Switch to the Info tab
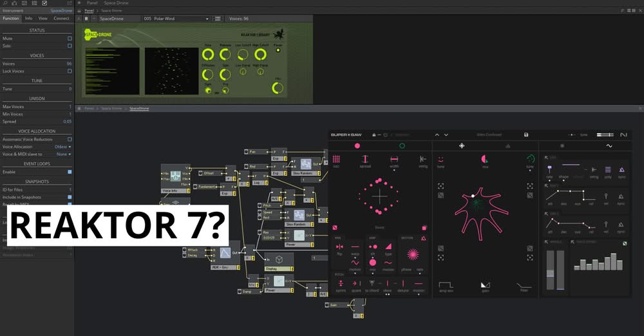The width and height of the screenshot is (644, 336). pos(28,19)
